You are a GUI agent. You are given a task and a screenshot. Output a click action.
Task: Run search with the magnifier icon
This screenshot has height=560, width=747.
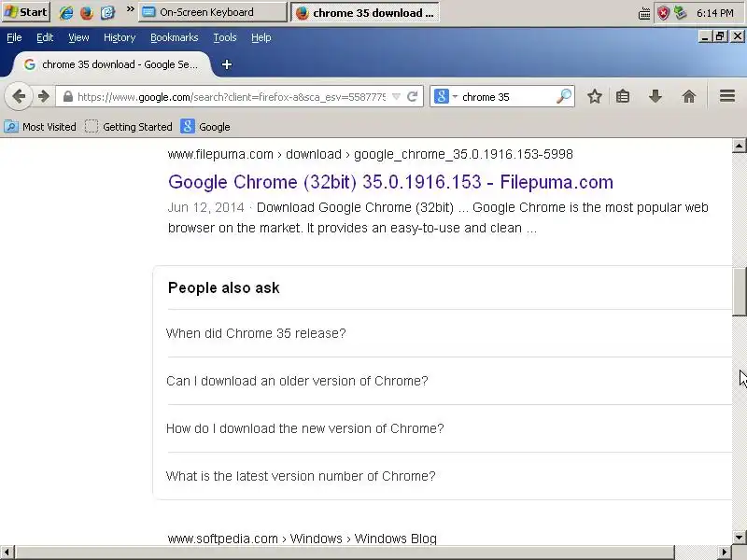pyautogui.click(x=564, y=97)
